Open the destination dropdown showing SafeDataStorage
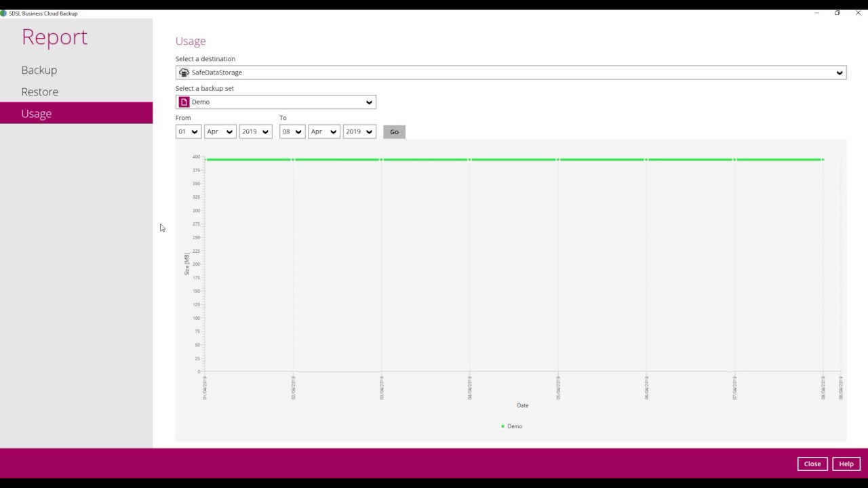Image resolution: width=868 pixels, height=488 pixels. [511, 73]
